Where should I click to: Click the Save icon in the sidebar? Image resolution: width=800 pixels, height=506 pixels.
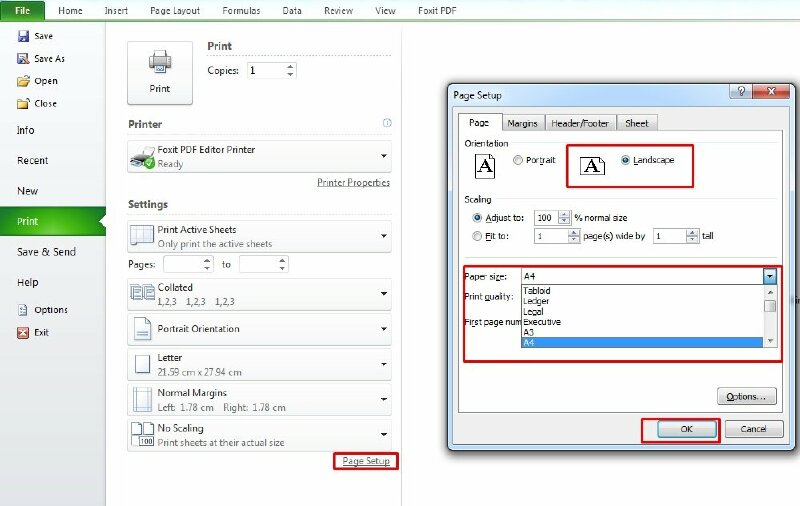[x=23, y=36]
